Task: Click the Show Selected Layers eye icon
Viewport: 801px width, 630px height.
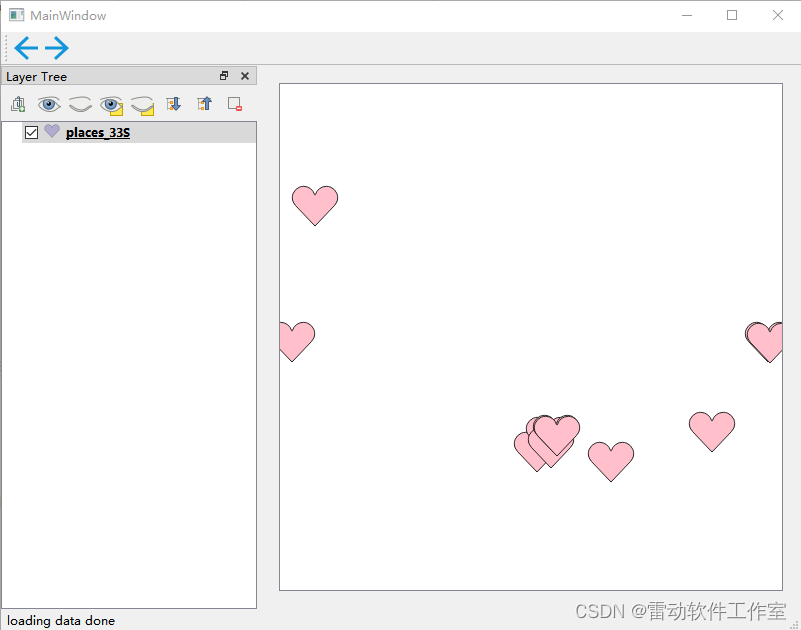Action: (x=111, y=105)
